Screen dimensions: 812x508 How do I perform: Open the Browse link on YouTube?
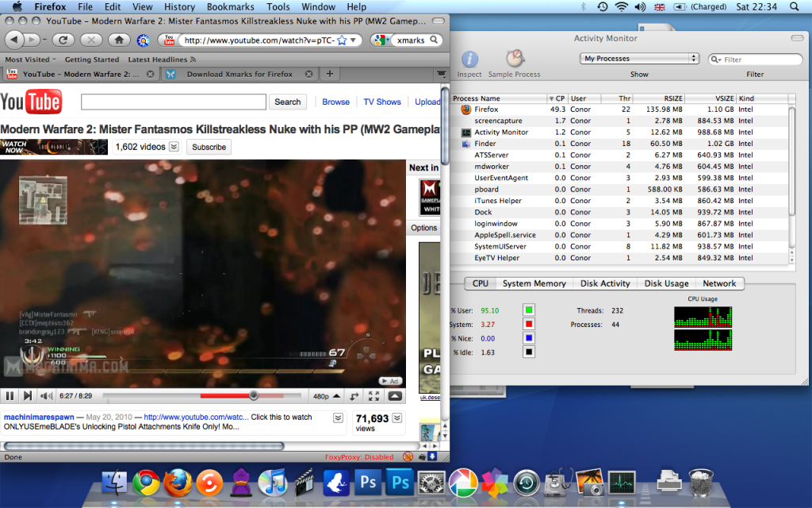[x=335, y=102]
